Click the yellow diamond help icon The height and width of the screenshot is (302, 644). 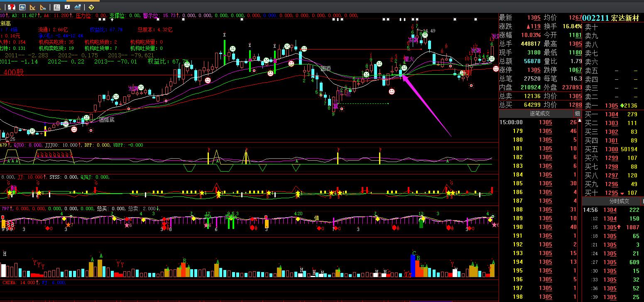[x=91, y=7]
